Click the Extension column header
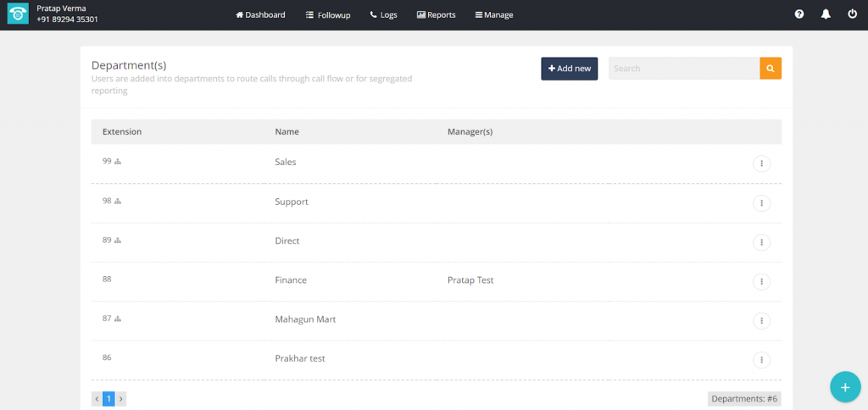Viewport: 868px width, 410px height. (x=122, y=131)
